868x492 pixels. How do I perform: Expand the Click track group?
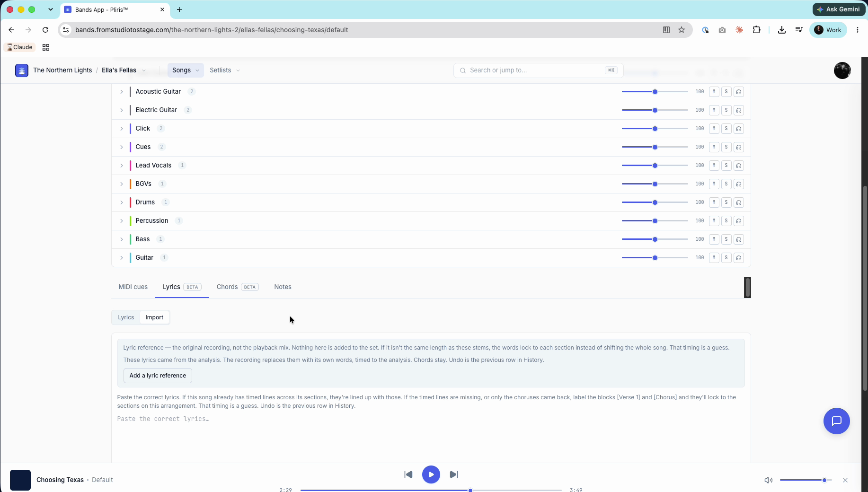click(x=121, y=129)
